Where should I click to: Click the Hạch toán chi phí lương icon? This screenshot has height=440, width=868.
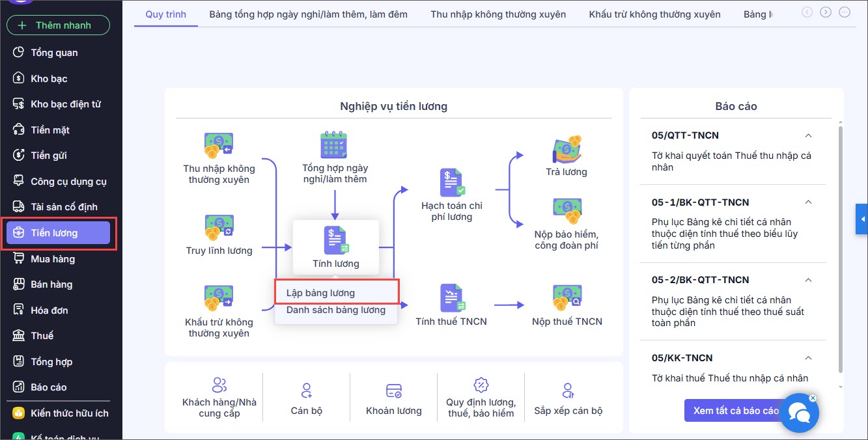(452, 183)
